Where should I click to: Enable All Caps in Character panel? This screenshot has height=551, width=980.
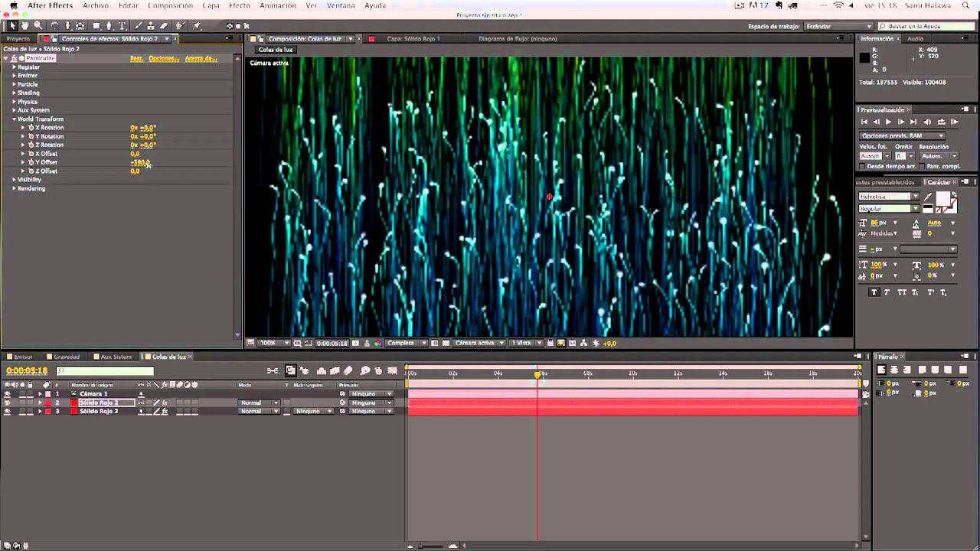coord(902,292)
